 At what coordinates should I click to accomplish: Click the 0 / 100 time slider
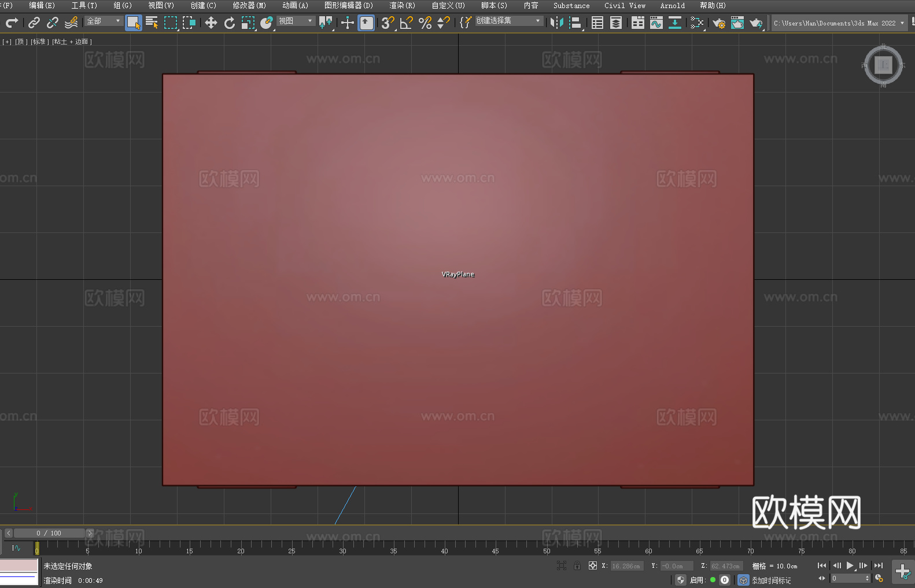tap(49, 533)
